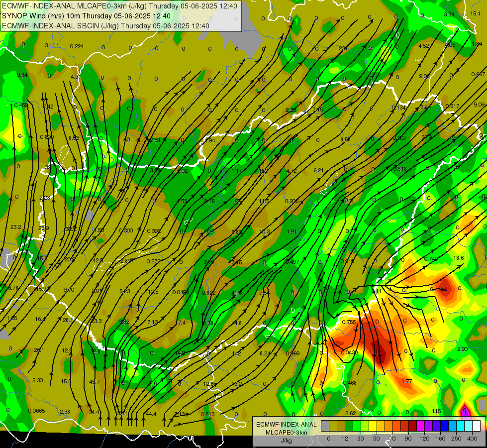Click the map value 2.90
The width and height of the screenshot is (487, 448).
click(x=463, y=349)
